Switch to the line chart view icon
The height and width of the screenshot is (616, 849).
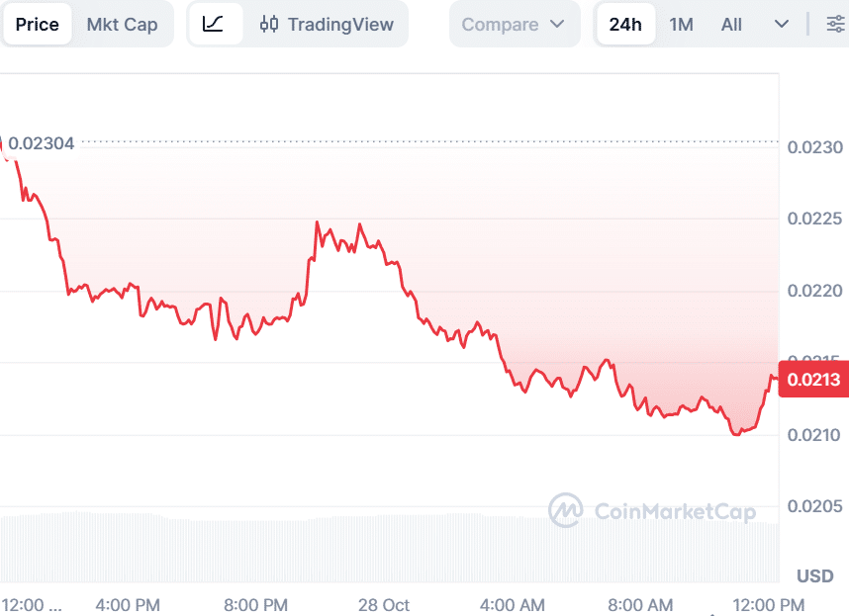pos(214,25)
